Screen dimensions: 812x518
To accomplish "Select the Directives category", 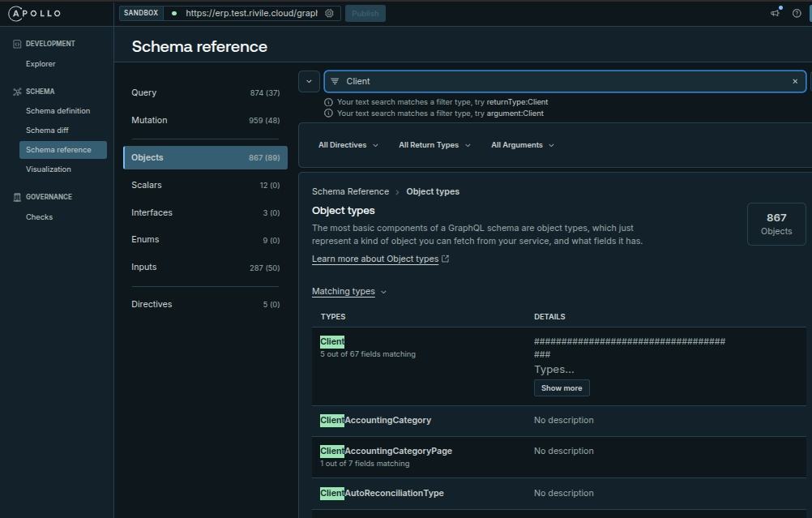I will click(206, 304).
